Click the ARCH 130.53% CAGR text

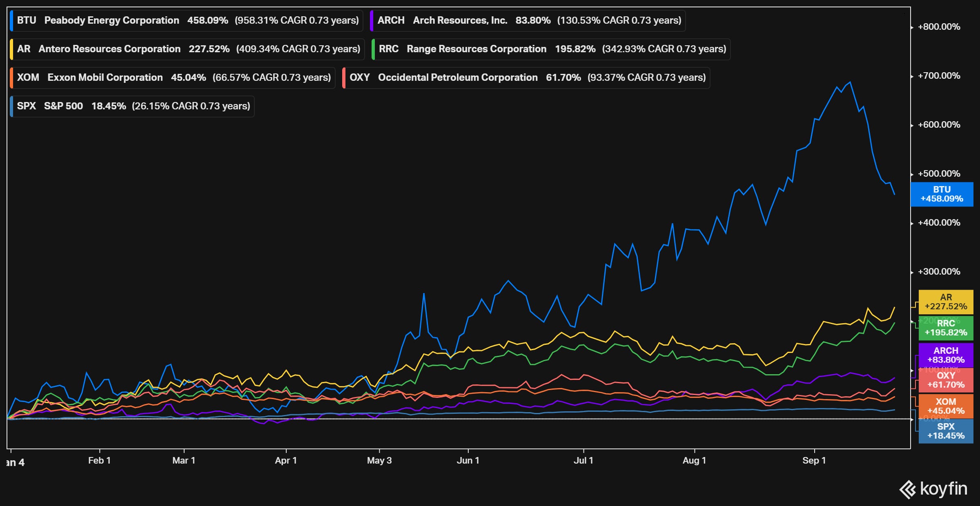[x=619, y=20]
